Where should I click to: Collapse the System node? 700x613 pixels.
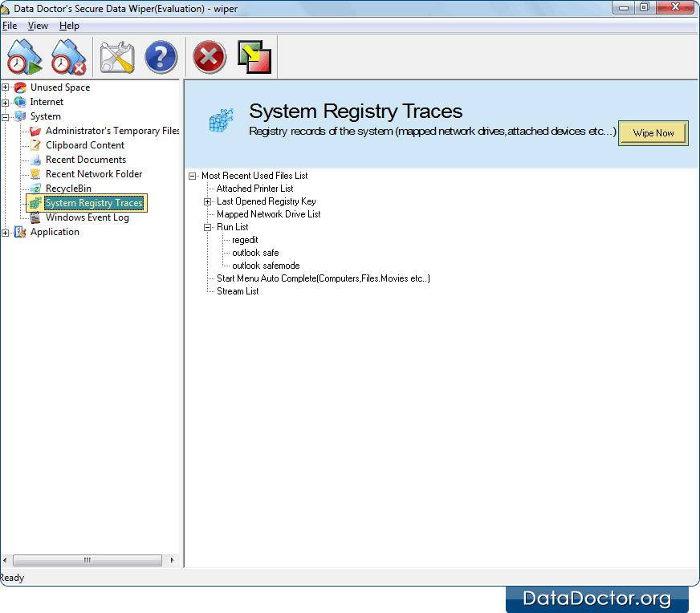coord(6,117)
